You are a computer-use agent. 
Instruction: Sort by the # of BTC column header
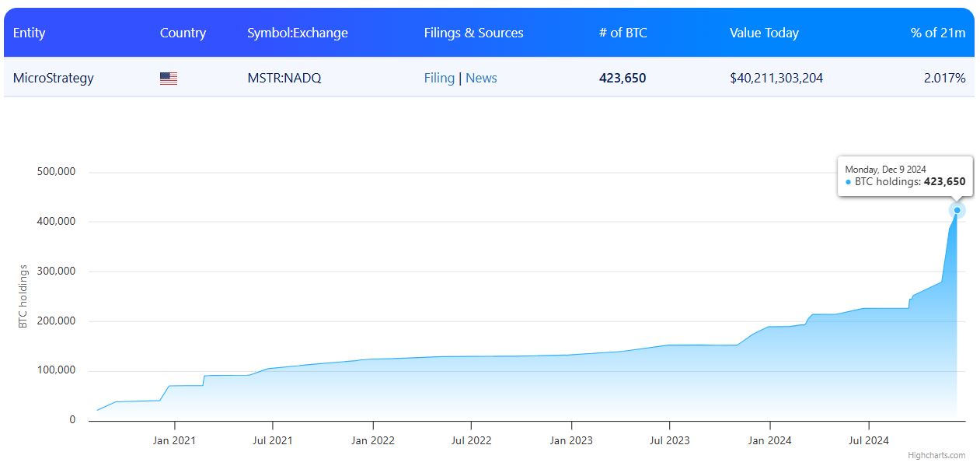click(x=623, y=33)
